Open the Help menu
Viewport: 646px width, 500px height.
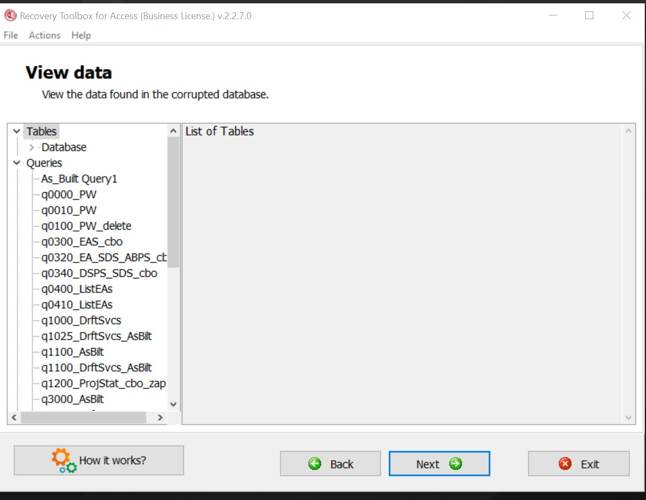[81, 35]
